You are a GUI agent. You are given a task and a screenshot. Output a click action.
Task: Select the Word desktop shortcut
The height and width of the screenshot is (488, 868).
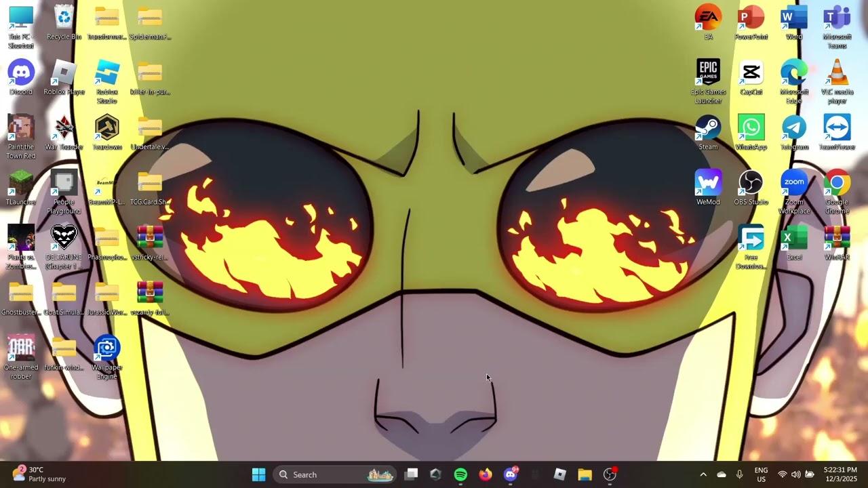794,23
